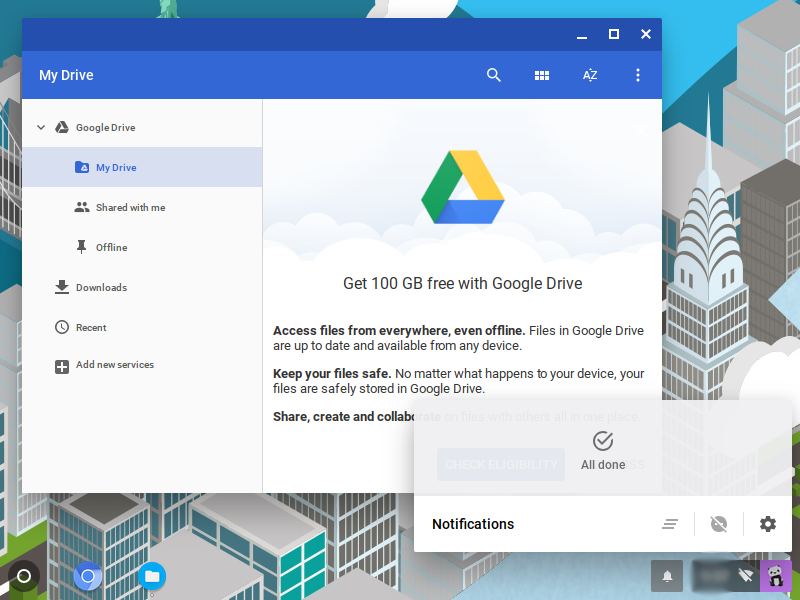The width and height of the screenshot is (800, 600).
Task: Open notification settings gear
Action: (x=767, y=524)
